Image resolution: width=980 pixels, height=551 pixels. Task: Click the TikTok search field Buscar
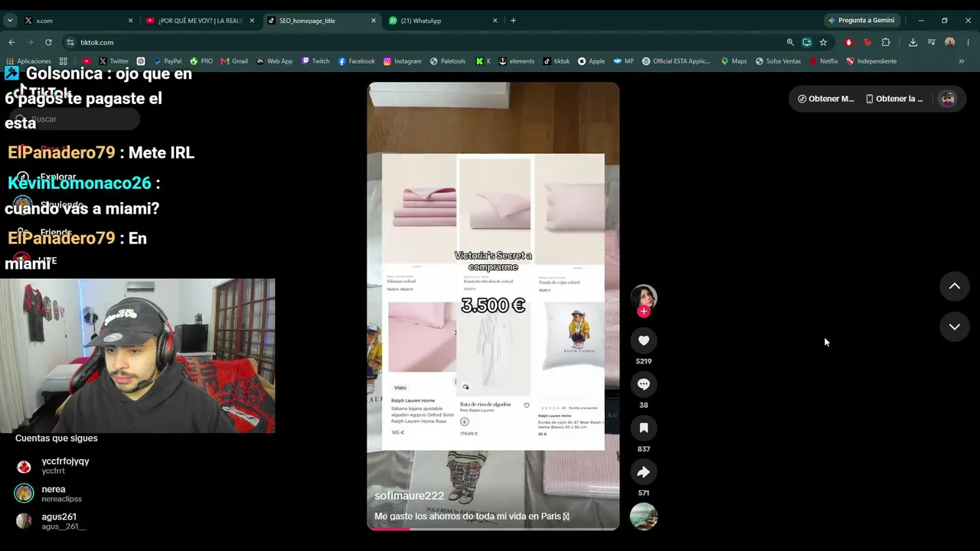coord(77,119)
